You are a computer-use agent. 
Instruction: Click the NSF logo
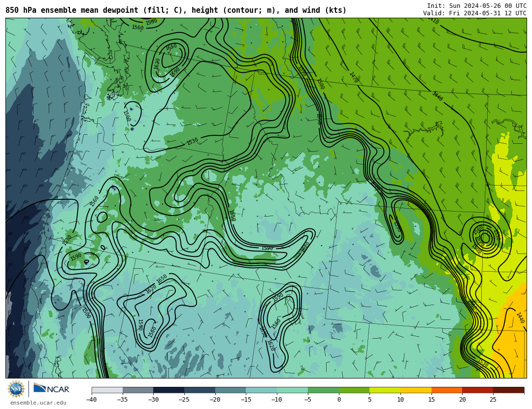pyautogui.click(x=16, y=389)
